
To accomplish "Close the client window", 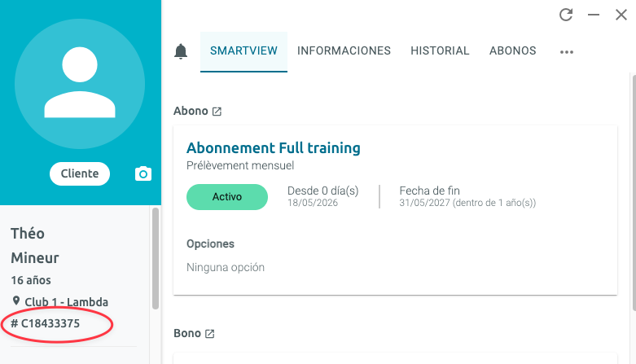I will click(621, 15).
